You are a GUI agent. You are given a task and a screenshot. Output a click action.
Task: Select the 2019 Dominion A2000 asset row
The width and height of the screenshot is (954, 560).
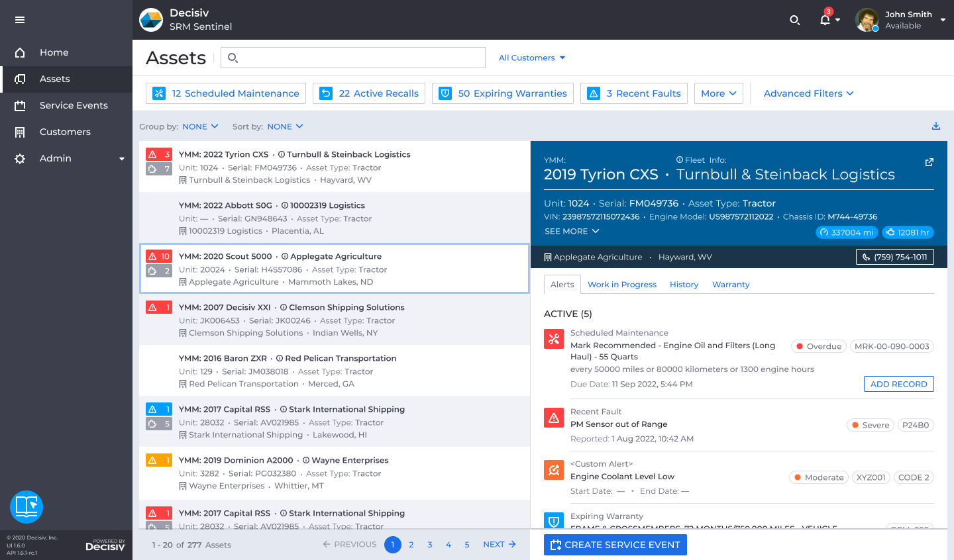coord(335,473)
